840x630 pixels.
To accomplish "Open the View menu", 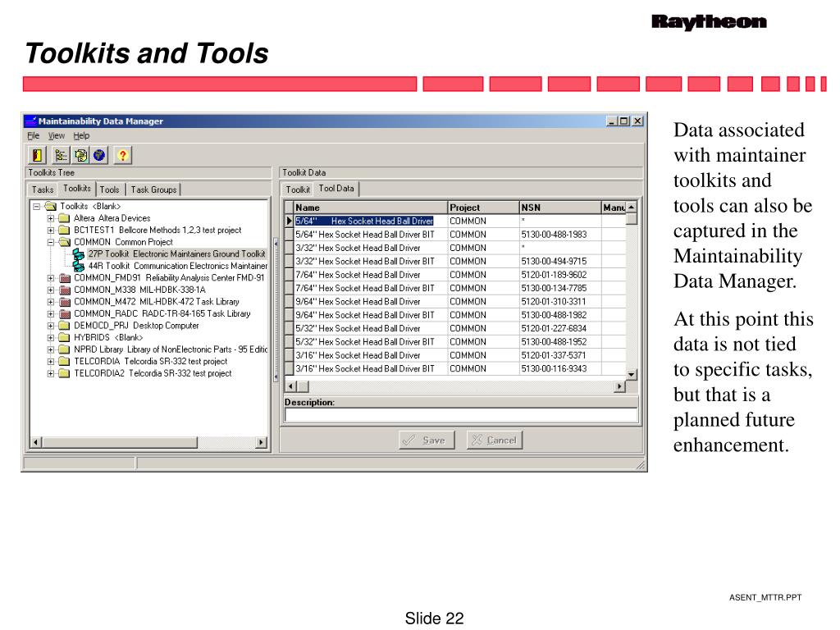I will (x=57, y=135).
